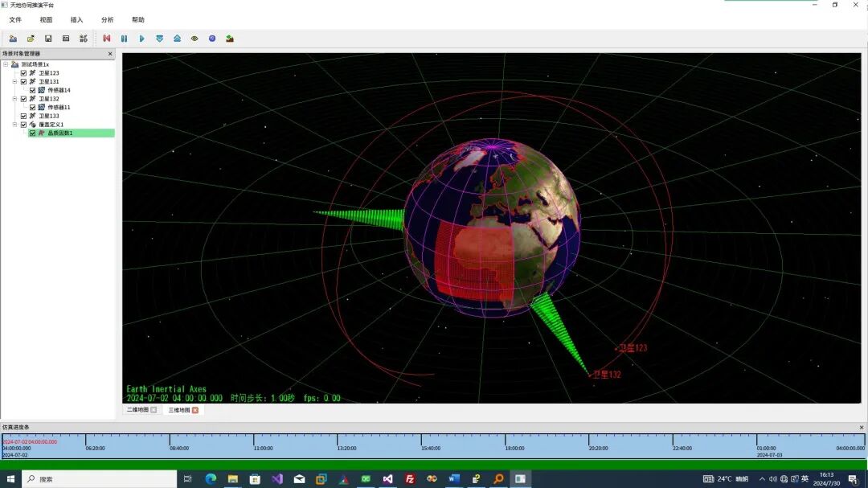This screenshot has width=868, height=488.
Task: Close the 三维地图 tab
Action: click(x=194, y=410)
